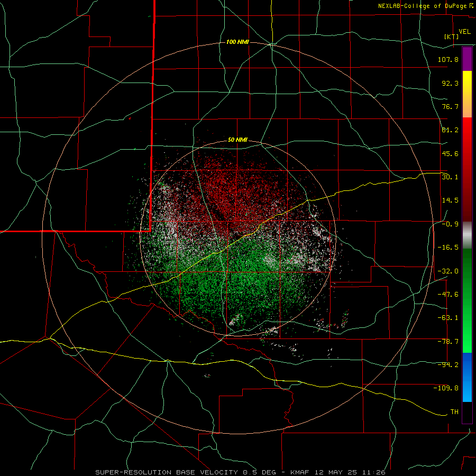Pick the purple segment of velocity color bar
The width and height of the screenshot is (476, 476).
coord(467,59)
